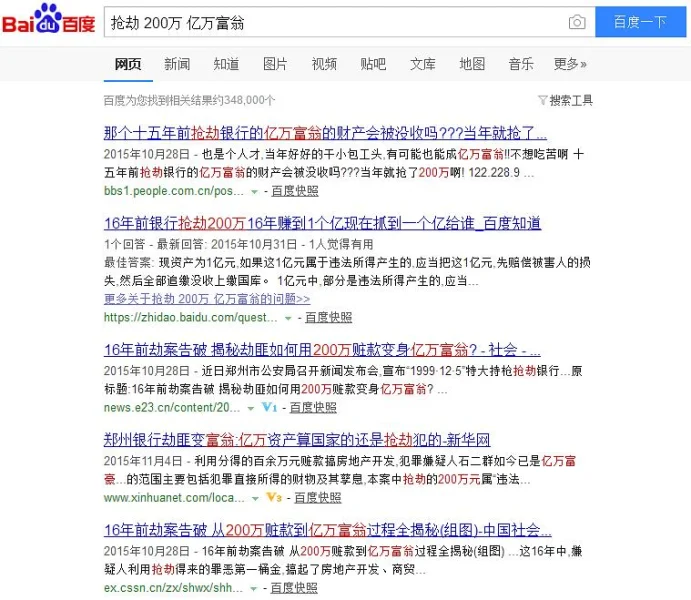Image resolution: width=691 pixels, height=600 pixels.
Task: Go to the 地图 tab
Action: 472,64
